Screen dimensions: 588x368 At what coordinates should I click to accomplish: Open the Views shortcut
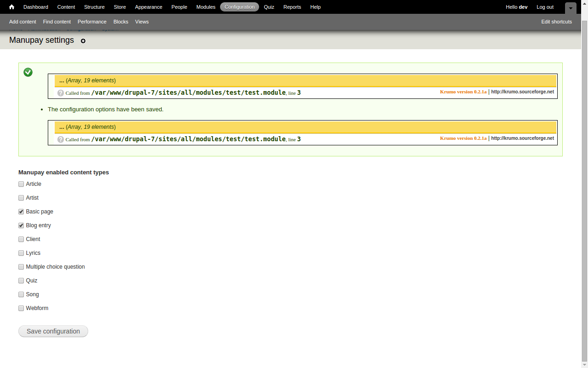click(x=142, y=22)
